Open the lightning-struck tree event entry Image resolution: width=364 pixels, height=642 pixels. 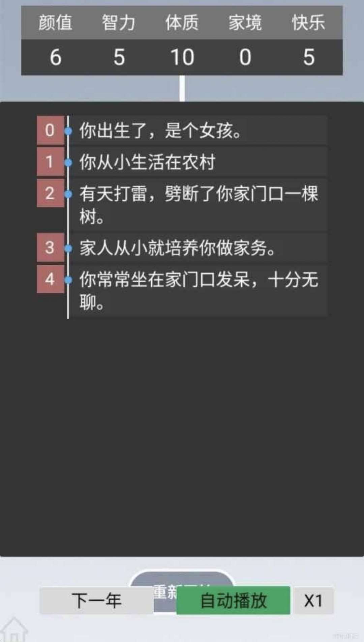coord(199,205)
